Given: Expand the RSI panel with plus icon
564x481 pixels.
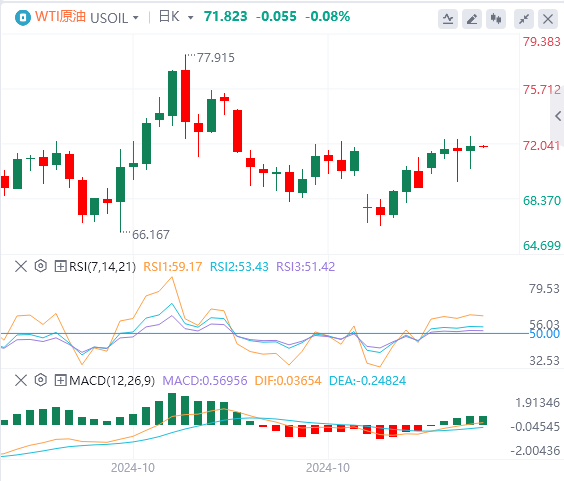Looking at the screenshot, I should click(60, 267).
